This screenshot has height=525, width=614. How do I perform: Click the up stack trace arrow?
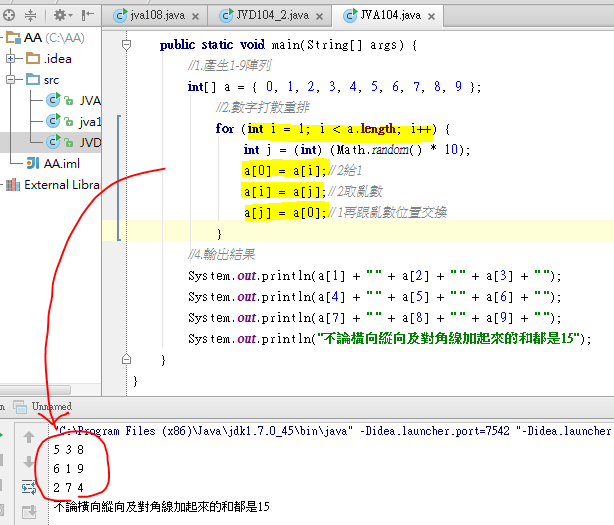click(x=29, y=437)
